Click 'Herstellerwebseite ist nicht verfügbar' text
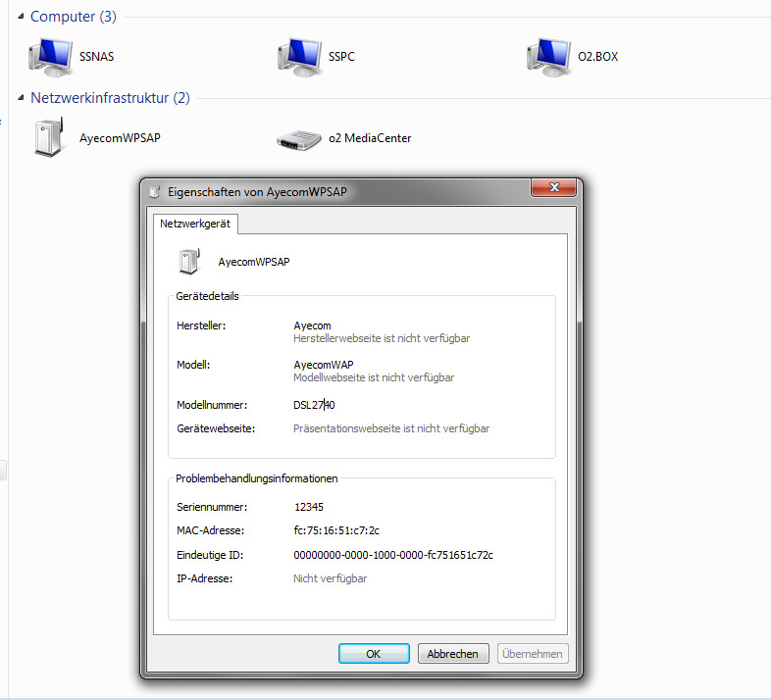This screenshot has height=700, width=771. pos(382,338)
